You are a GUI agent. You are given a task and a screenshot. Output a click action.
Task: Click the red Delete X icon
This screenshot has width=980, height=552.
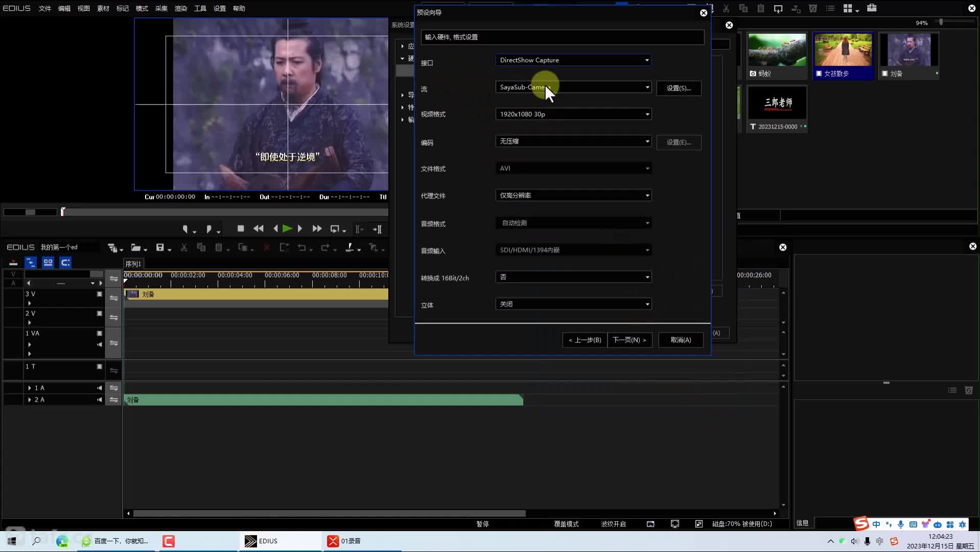click(x=266, y=247)
